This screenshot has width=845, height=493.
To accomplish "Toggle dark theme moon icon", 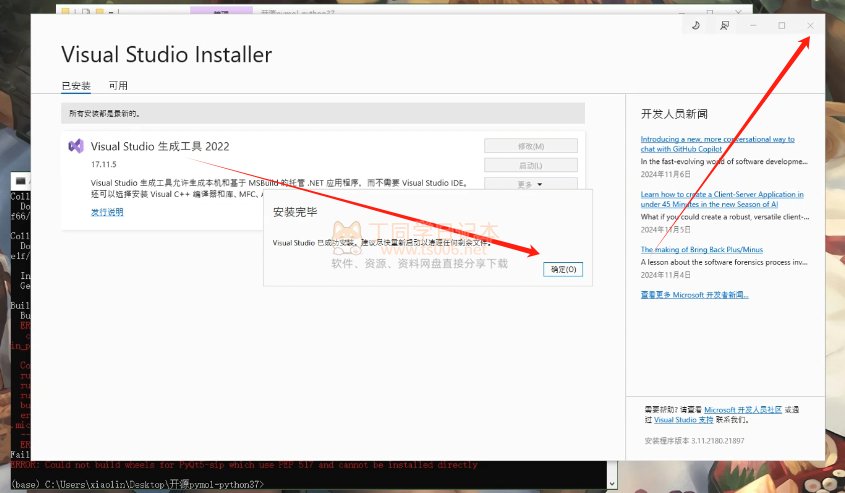I will 696,25.
